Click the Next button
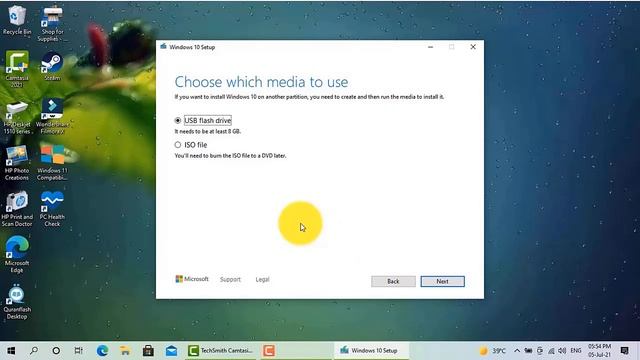 (442, 281)
